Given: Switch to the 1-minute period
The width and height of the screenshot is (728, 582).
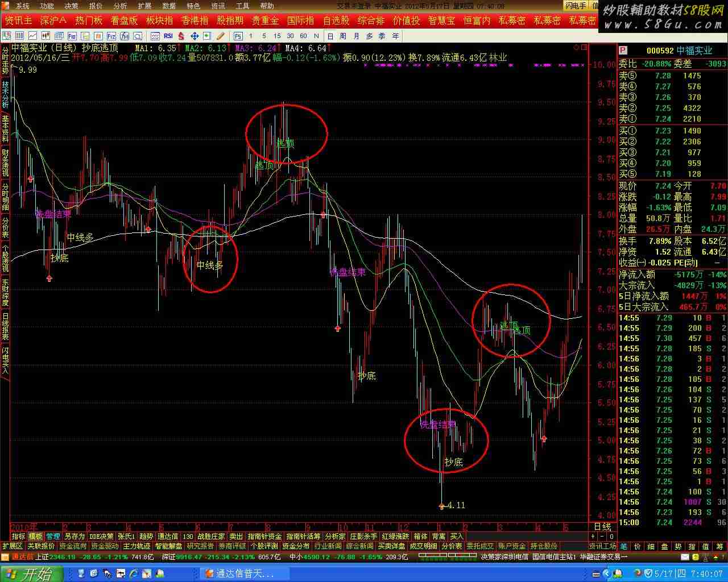Looking at the screenshot, I should pyautogui.click(x=251, y=36).
